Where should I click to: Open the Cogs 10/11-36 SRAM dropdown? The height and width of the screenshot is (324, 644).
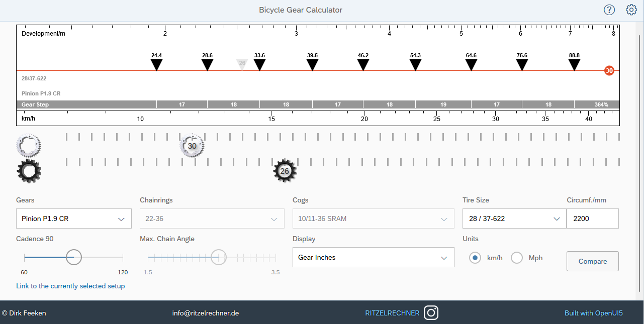pyautogui.click(x=374, y=219)
